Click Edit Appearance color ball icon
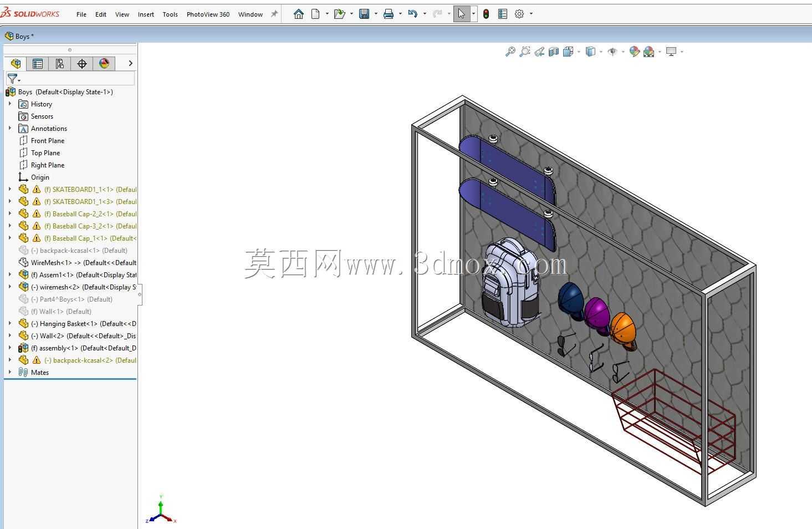 point(635,52)
